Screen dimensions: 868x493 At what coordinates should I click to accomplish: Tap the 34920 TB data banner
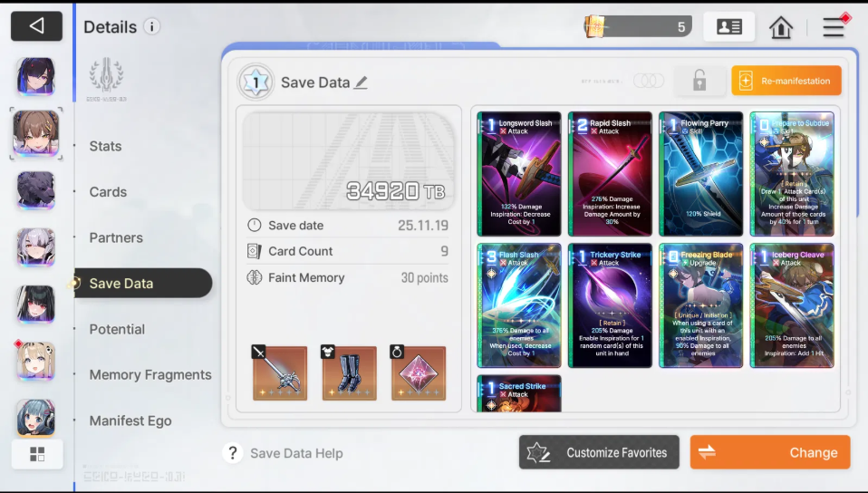tap(349, 161)
